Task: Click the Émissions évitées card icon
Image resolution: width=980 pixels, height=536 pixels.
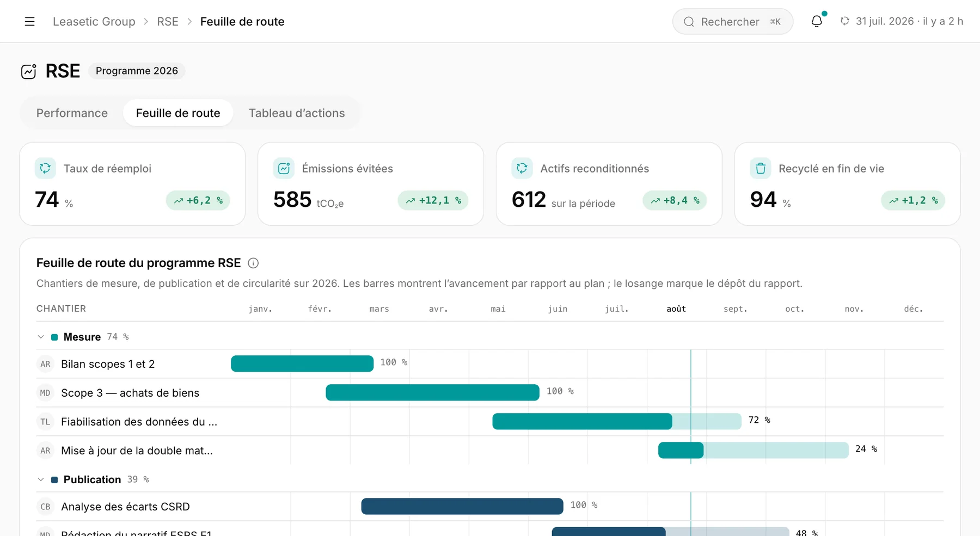Action: click(284, 168)
